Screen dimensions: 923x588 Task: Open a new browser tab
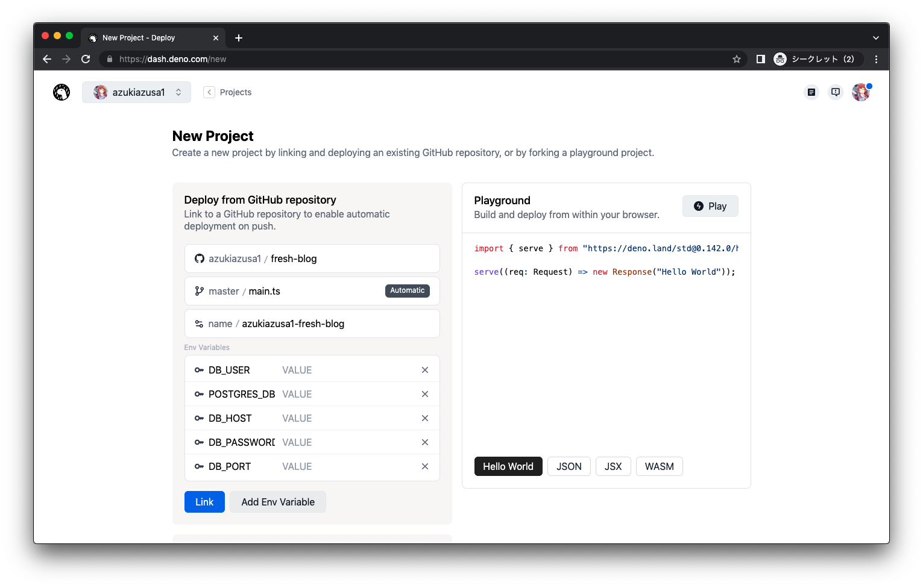[239, 38]
